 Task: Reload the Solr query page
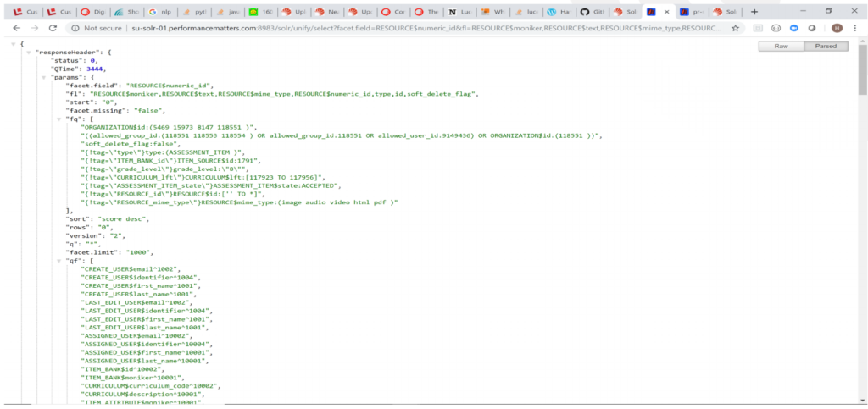(x=54, y=28)
